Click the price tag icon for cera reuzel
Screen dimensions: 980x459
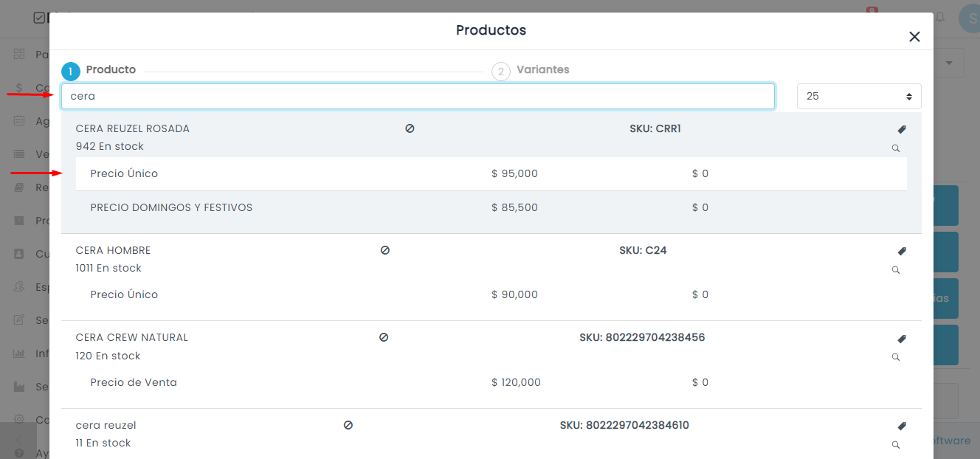point(902,426)
